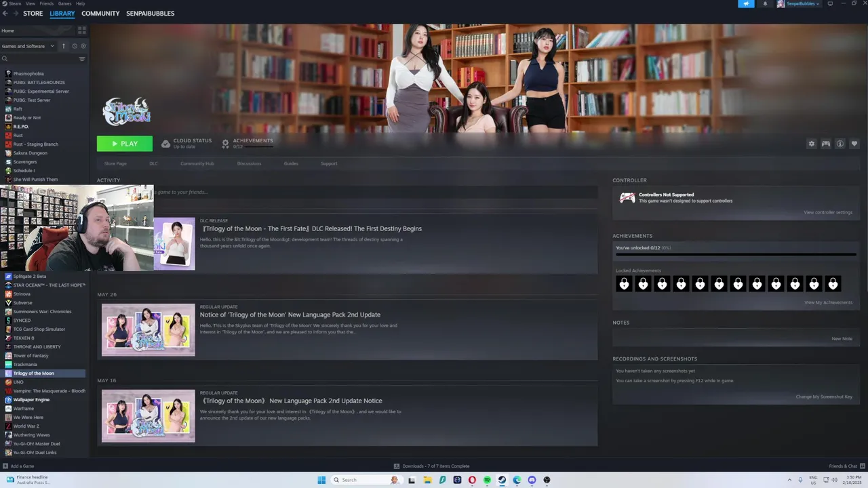Add game to favorites heart icon

(x=854, y=144)
